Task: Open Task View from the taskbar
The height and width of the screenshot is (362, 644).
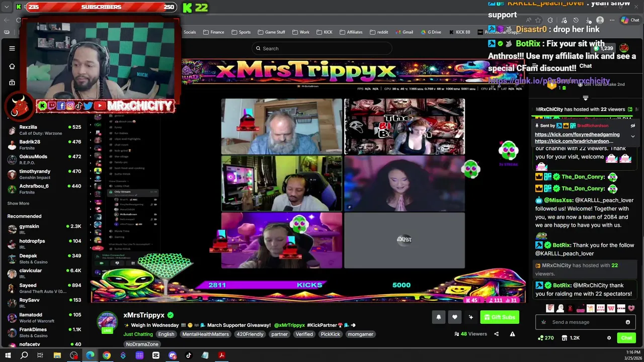Action: (x=40, y=355)
